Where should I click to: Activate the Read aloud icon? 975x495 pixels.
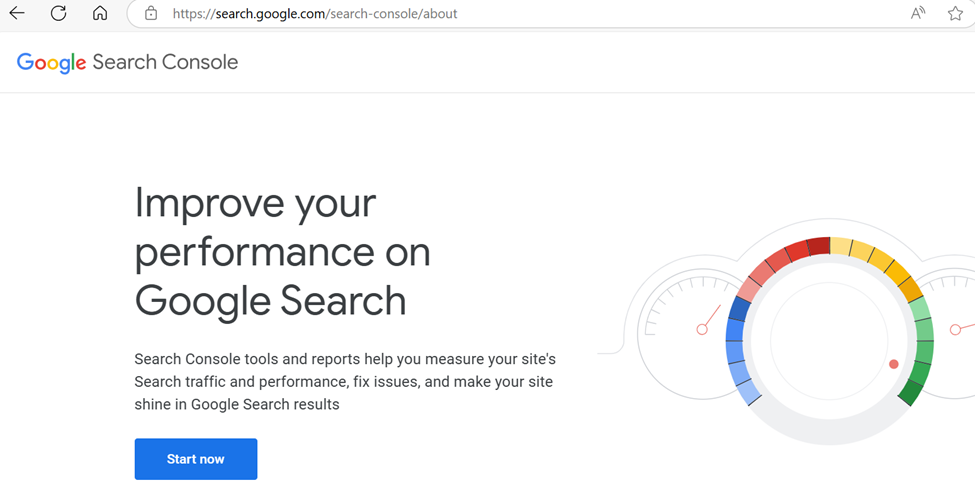[x=918, y=13]
